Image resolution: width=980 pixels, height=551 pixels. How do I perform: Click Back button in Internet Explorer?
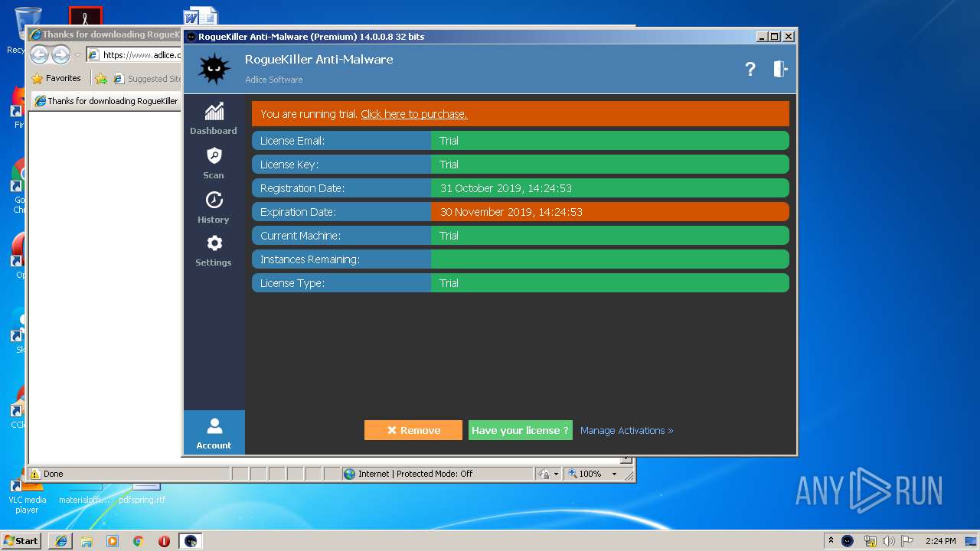40,55
